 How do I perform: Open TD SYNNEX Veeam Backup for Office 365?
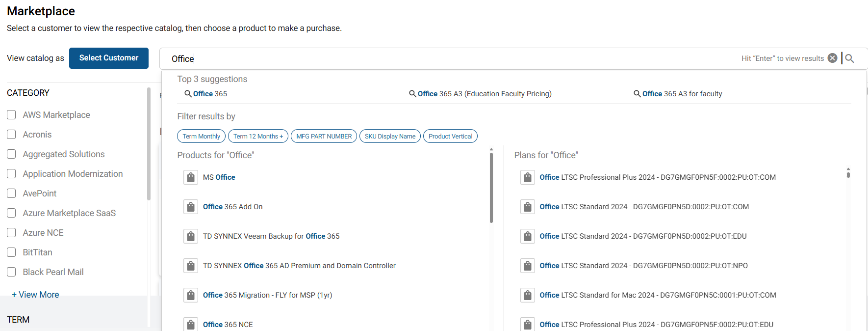271,236
